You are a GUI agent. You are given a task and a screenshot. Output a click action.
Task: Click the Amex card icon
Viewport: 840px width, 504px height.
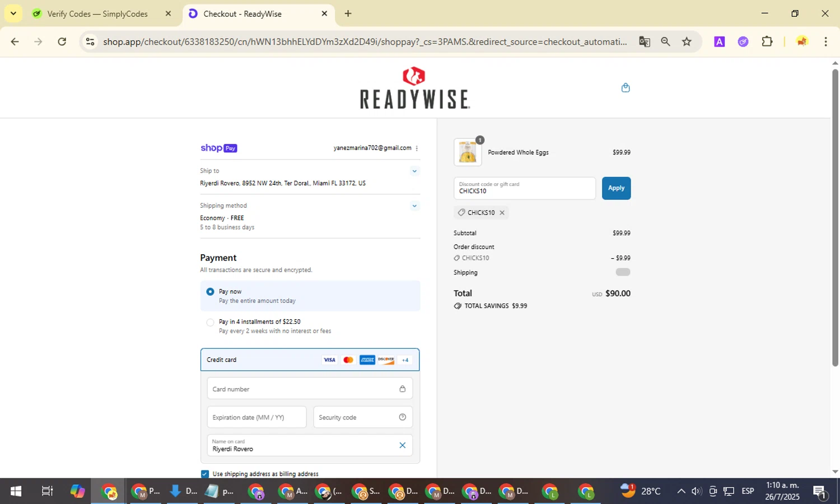point(367,360)
